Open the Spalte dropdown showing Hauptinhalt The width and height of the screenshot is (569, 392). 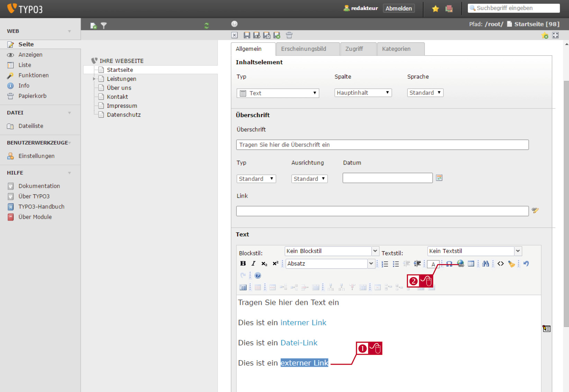[x=363, y=93]
